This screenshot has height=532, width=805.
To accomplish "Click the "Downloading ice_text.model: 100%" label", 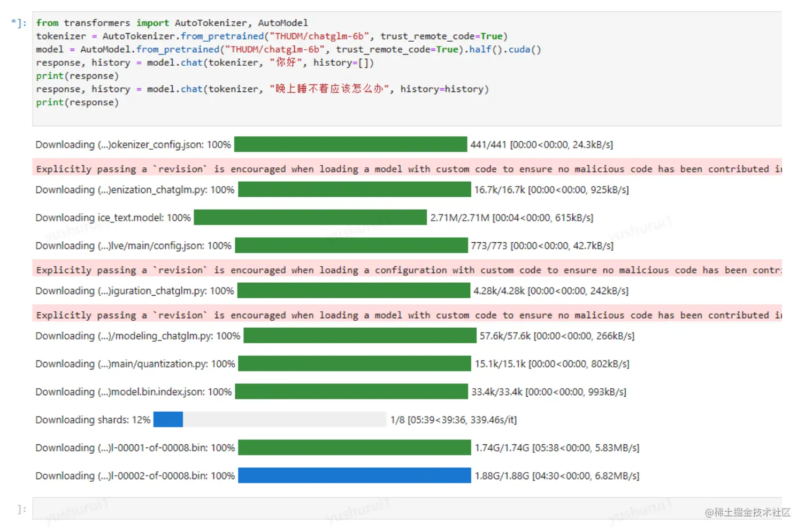I will click(x=113, y=218).
